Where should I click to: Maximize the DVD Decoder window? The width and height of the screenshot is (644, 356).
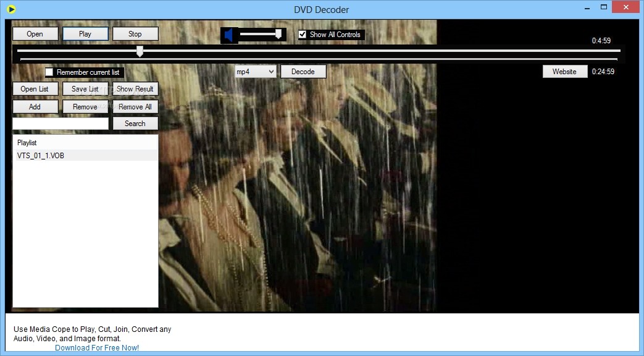[x=604, y=7]
